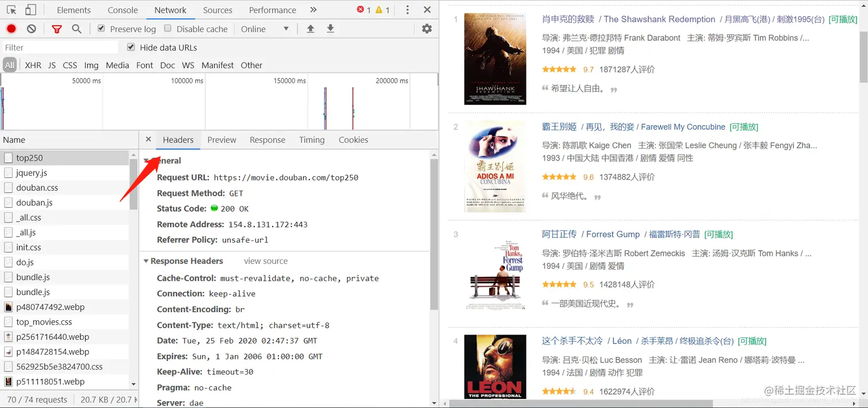Switch to the Sources tab

218,10
